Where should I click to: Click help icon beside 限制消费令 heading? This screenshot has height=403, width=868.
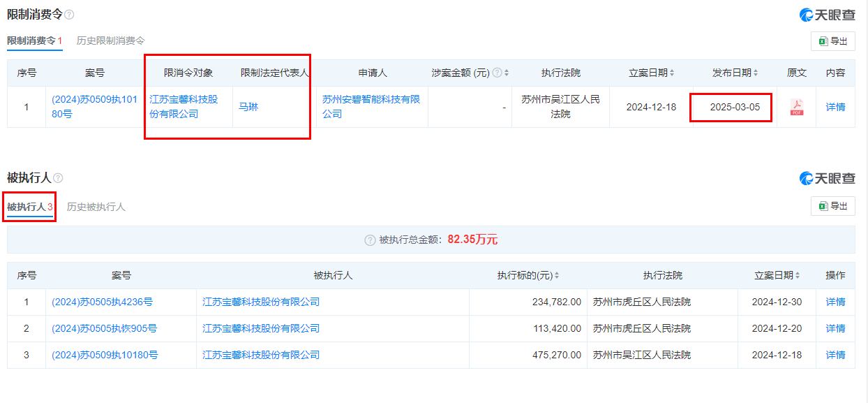pyautogui.click(x=69, y=15)
